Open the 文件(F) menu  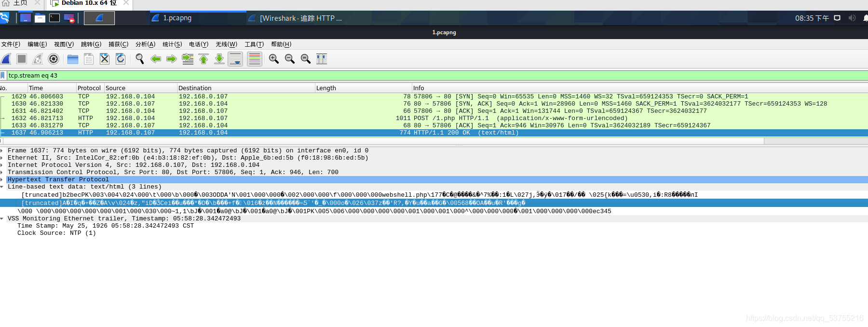11,44
